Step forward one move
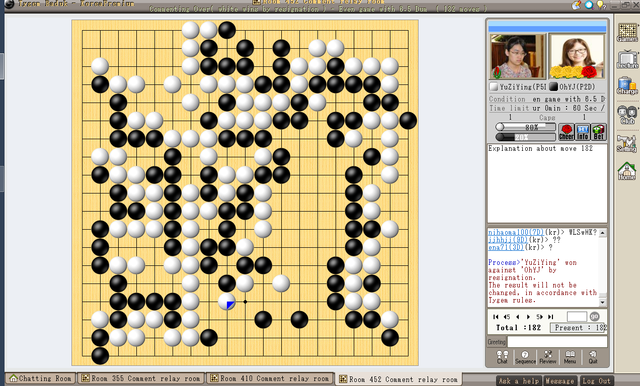 (528, 317)
